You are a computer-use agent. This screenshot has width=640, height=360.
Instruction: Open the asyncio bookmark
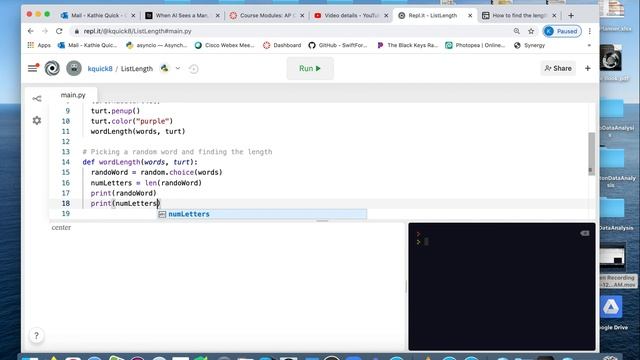pos(157,45)
